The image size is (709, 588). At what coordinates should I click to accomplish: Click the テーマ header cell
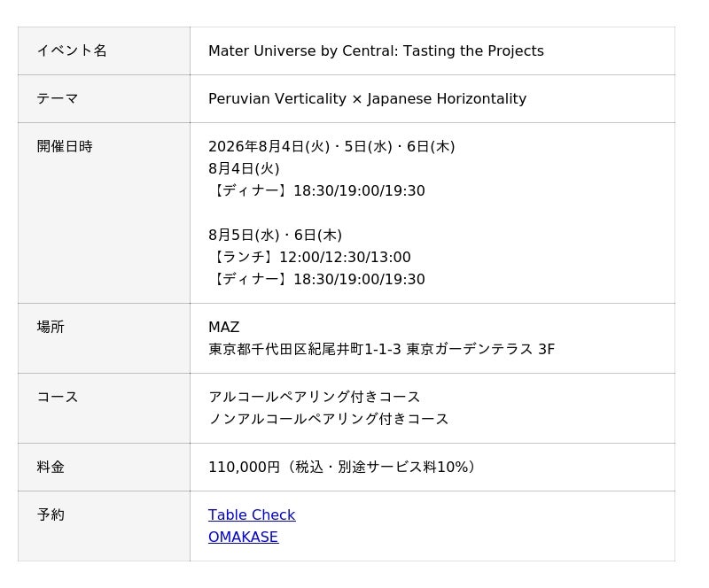point(104,98)
